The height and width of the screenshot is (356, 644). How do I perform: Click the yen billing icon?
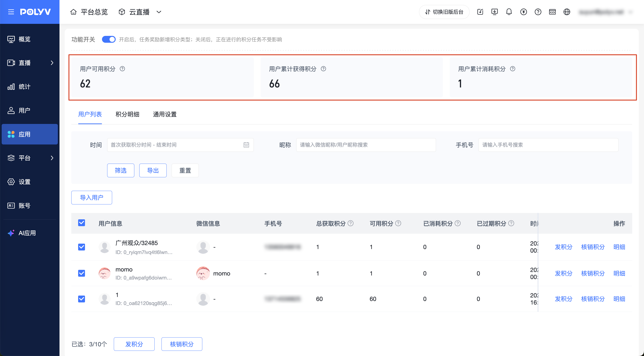(524, 12)
